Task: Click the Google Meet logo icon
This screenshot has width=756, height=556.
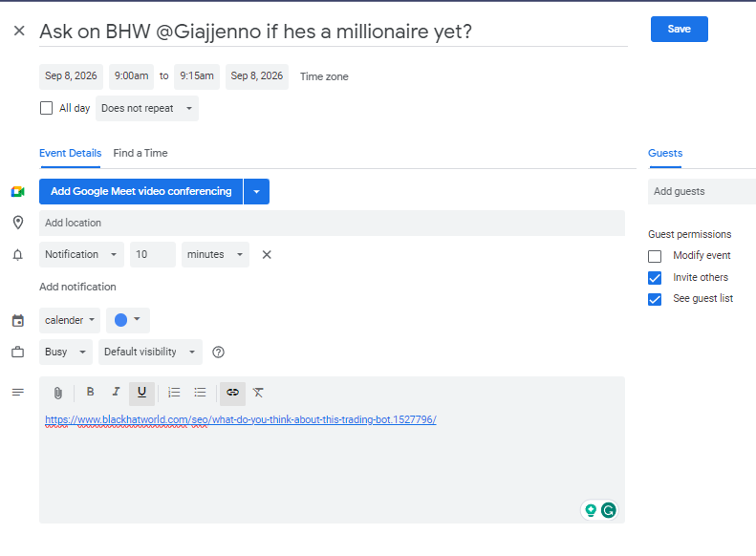Action: click(18, 192)
